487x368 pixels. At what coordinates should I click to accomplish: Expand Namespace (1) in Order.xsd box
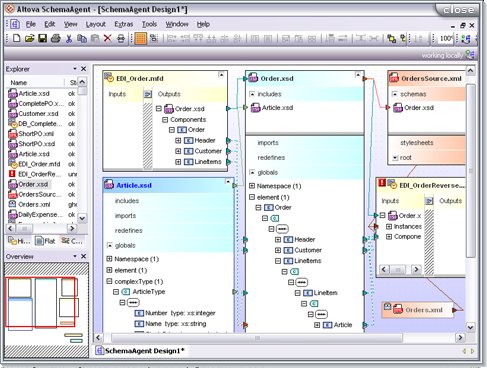252,186
